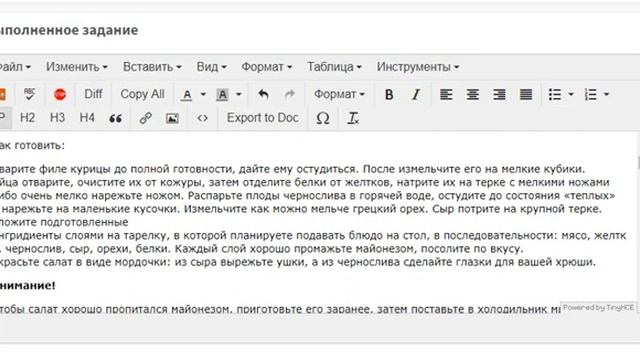Click the Diff button
Screen dimensions: 640x360
coord(93,94)
